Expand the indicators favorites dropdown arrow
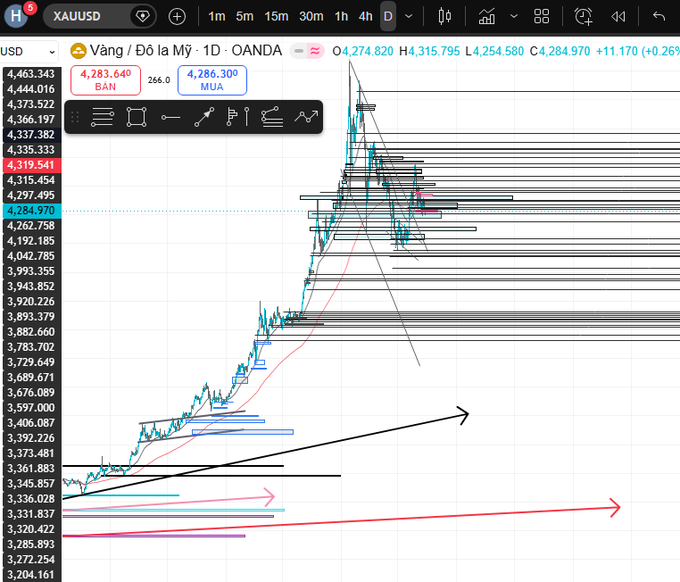This screenshot has width=680, height=582. click(x=514, y=16)
